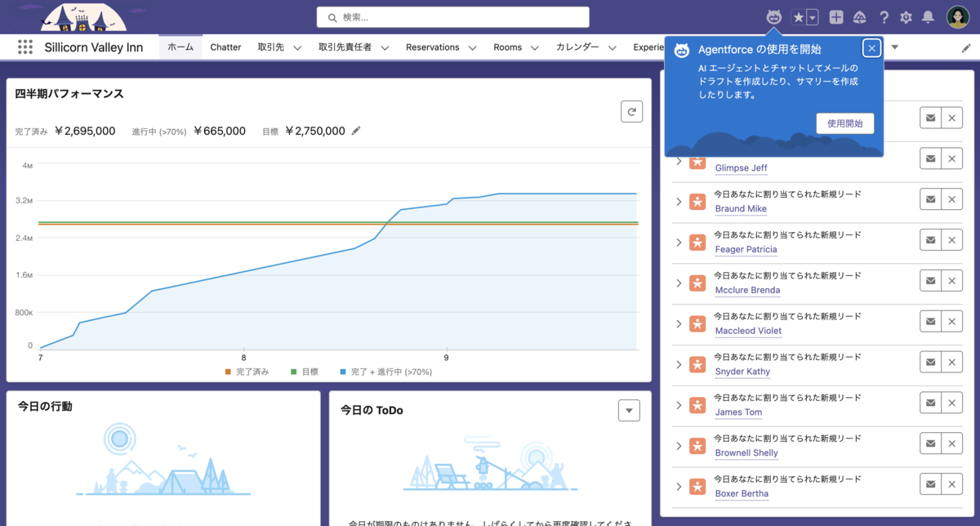This screenshot has height=526, width=980.
Task: Open the 取引先責任者 tab
Action: point(345,47)
